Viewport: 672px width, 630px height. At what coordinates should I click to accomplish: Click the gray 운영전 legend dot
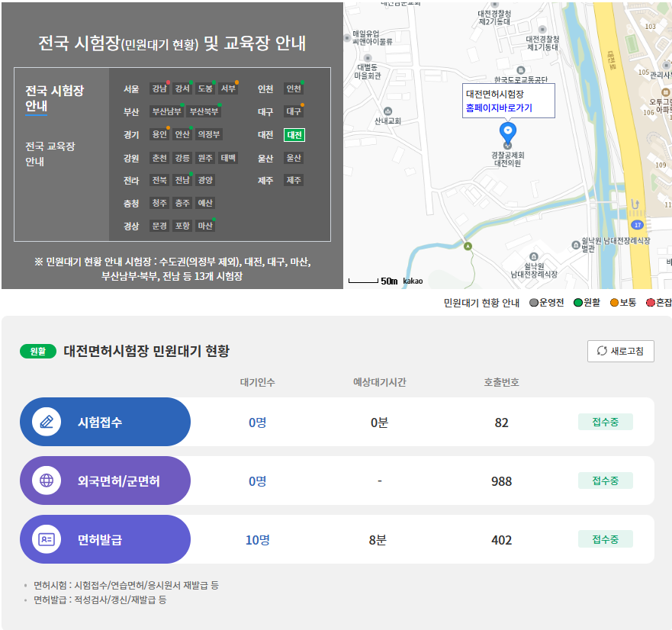coord(534,303)
